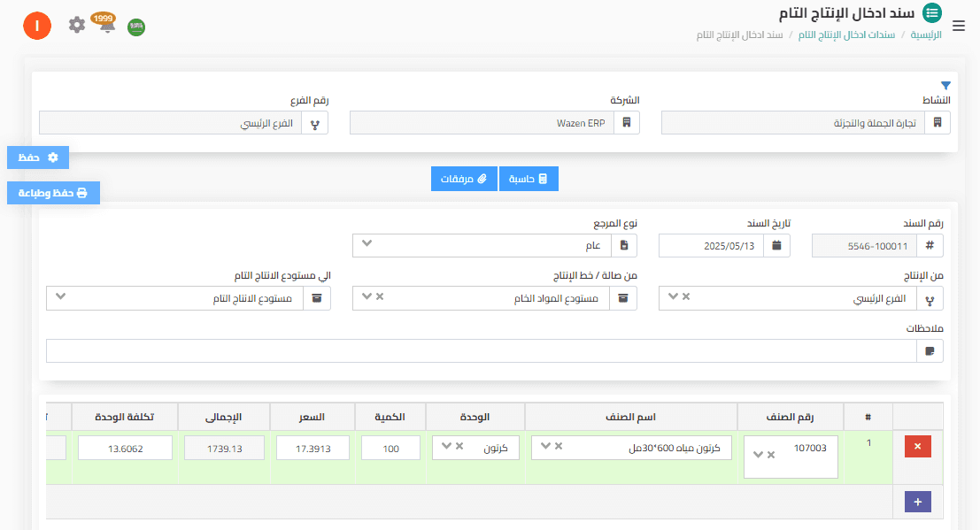The width and height of the screenshot is (980, 530).
Task: Click the branch hierarchy icon beside رقم الفرع
Action: pos(316,122)
